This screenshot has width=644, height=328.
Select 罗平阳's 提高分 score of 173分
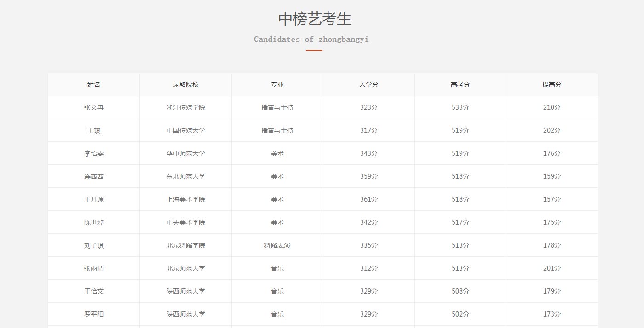click(x=551, y=314)
